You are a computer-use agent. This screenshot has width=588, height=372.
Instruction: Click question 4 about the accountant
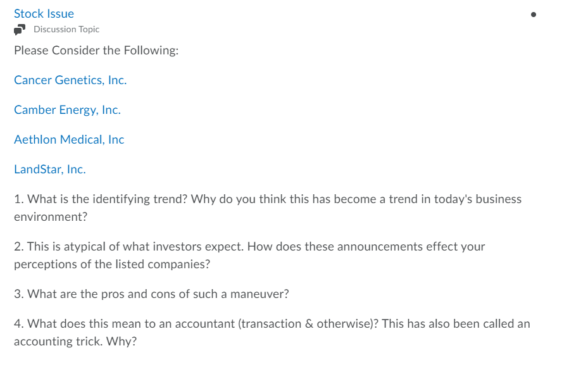[272, 333]
